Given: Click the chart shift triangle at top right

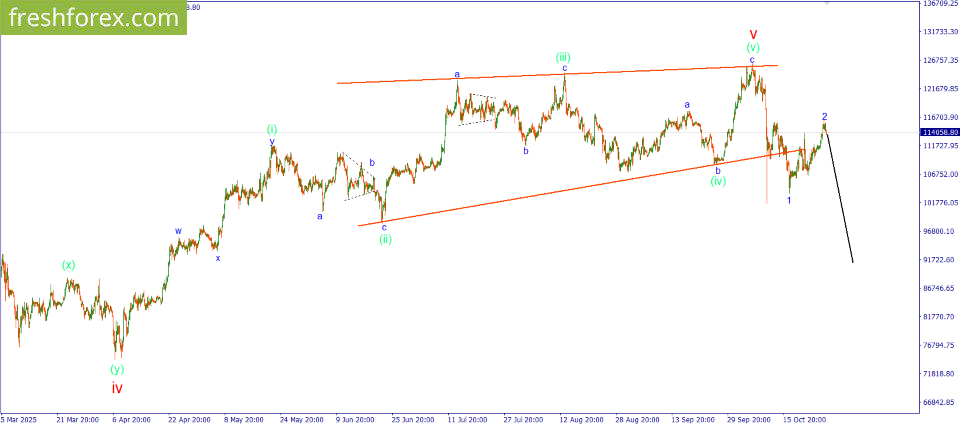Looking at the screenshot, I should pos(825,4).
